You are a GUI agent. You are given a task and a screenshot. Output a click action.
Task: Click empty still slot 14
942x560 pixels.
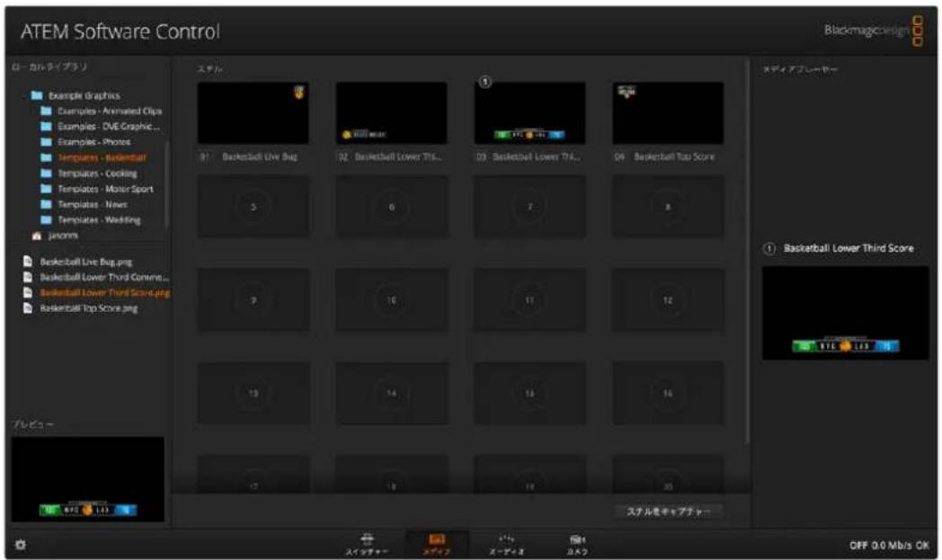[391, 394]
